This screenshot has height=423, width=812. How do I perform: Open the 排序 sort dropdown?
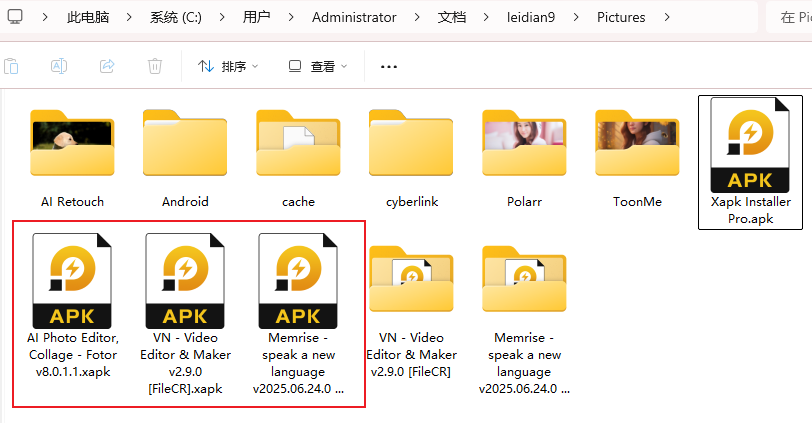coord(228,67)
